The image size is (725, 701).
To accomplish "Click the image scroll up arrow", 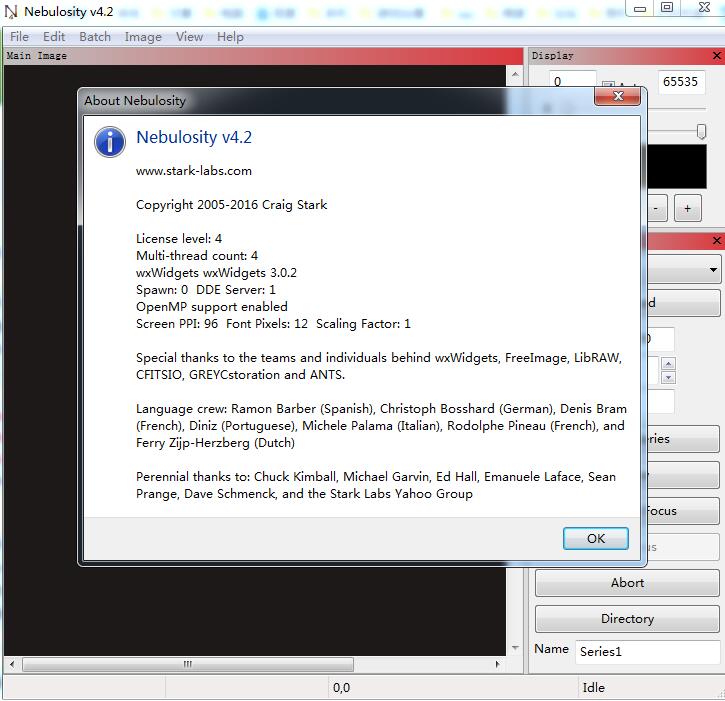I will (515, 74).
